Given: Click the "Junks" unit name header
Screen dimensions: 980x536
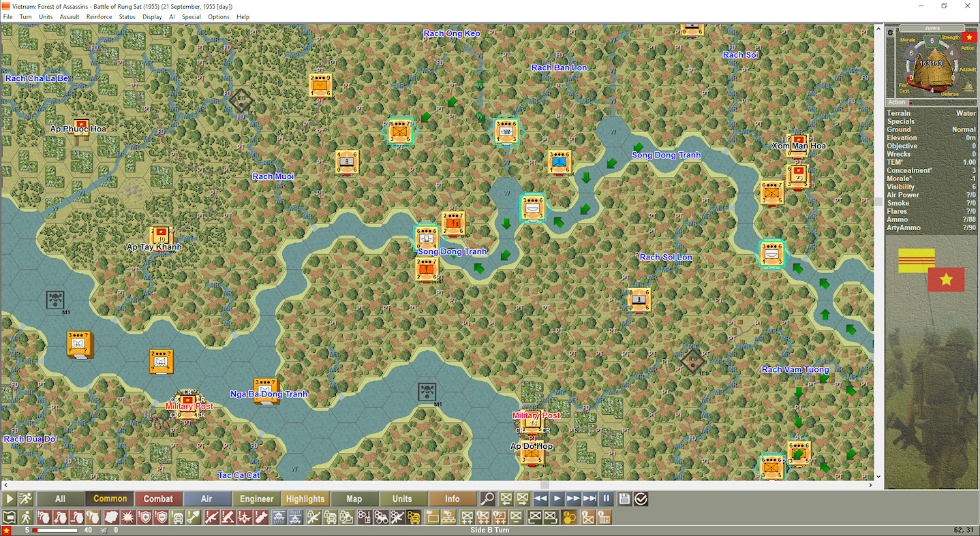Looking at the screenshot, I should (932, 28).
